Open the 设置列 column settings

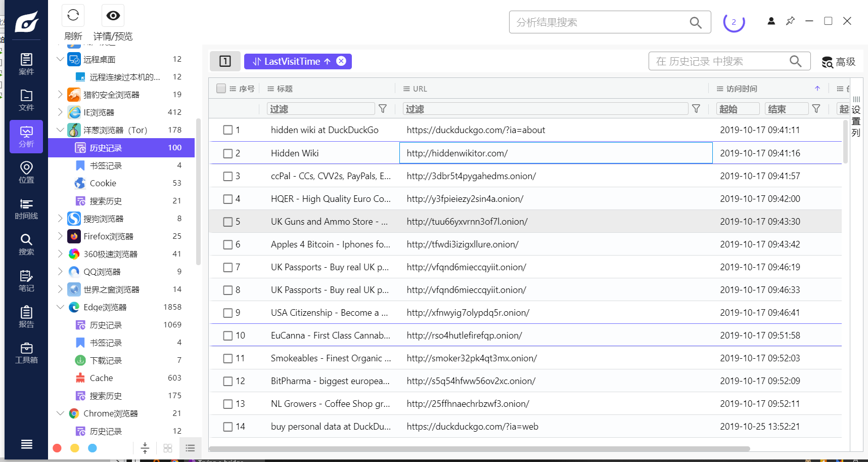pyautogui.click(x=856, y=117)
